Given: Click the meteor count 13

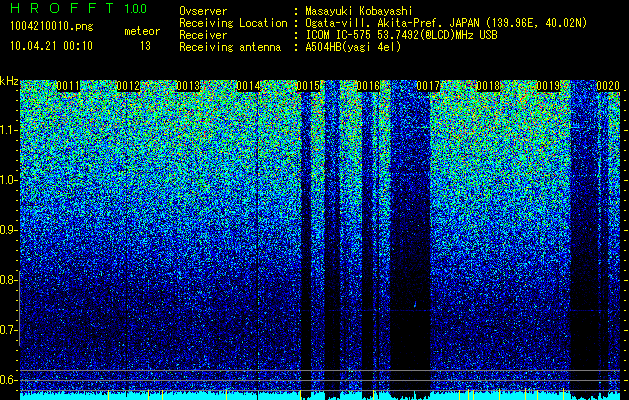Looking at the screenshot, I should [x=145, y=46].
